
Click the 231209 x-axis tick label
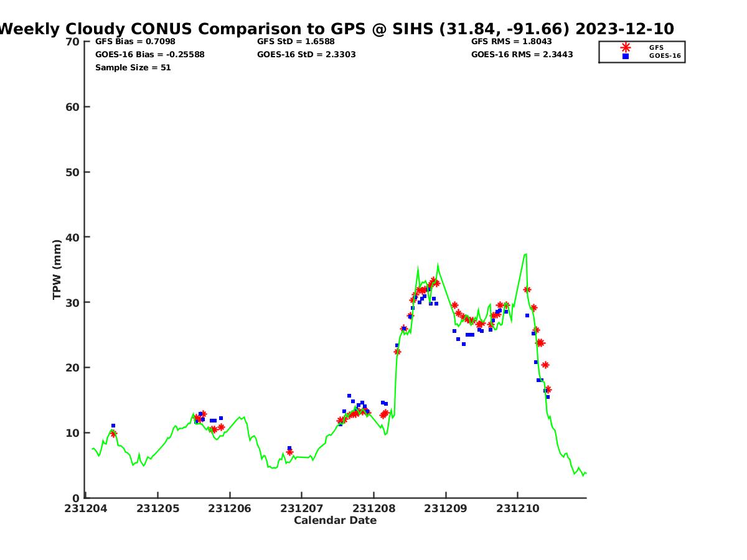tap(446, 508)
